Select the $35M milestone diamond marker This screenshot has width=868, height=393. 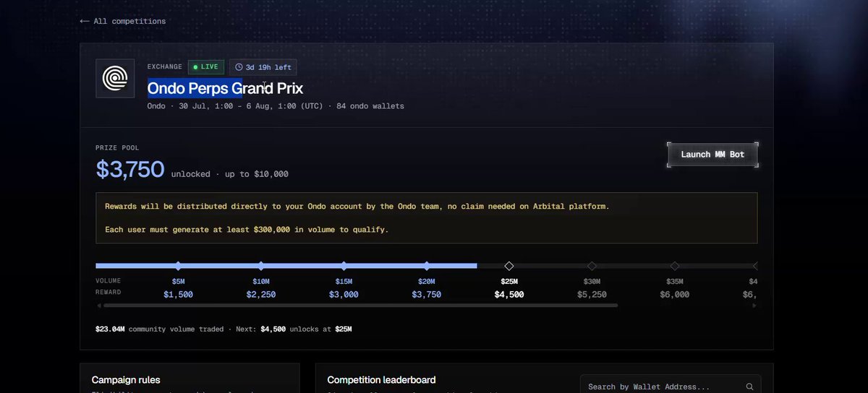click(x=675, y=266)
